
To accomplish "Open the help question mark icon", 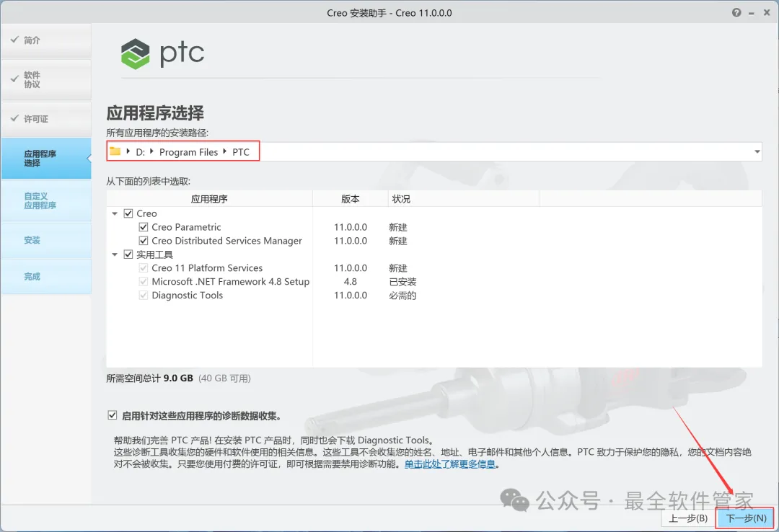I will pos(736,13).
